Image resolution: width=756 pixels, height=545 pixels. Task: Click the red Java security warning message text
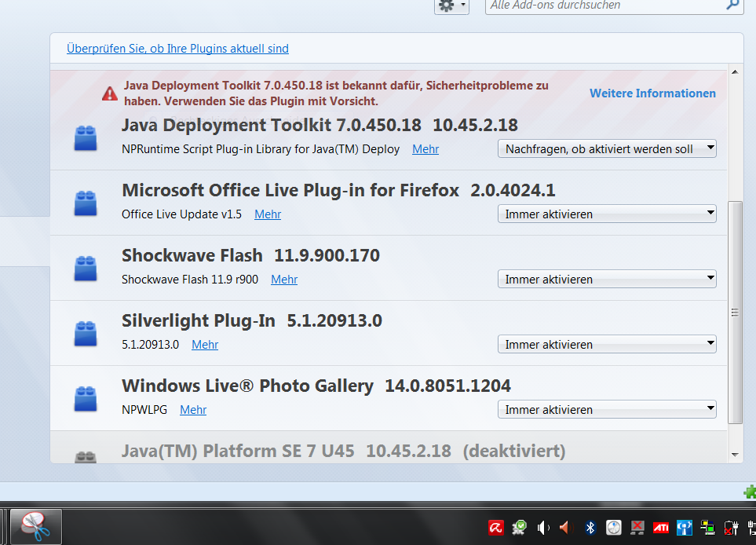coord(336,93)
